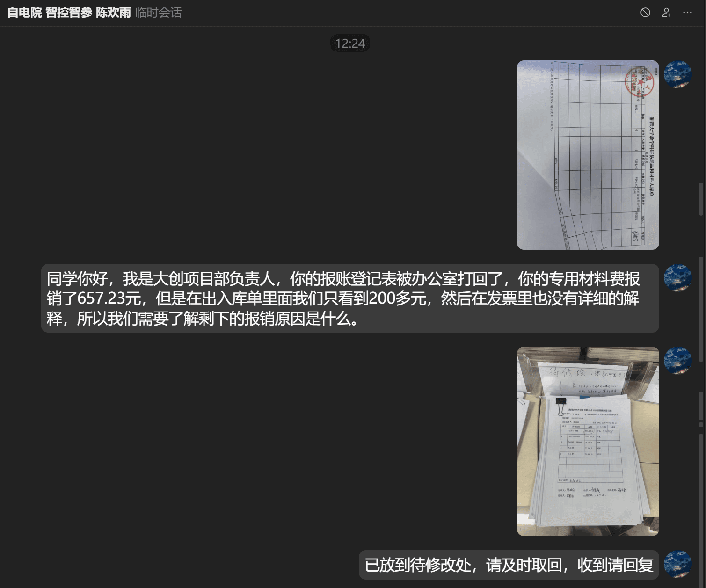The height and width of the screenshot is (588, 706).
Task: Click the message 已放到待修改处，请及时取回，收到请回复
Action: (x=509, y=565)
